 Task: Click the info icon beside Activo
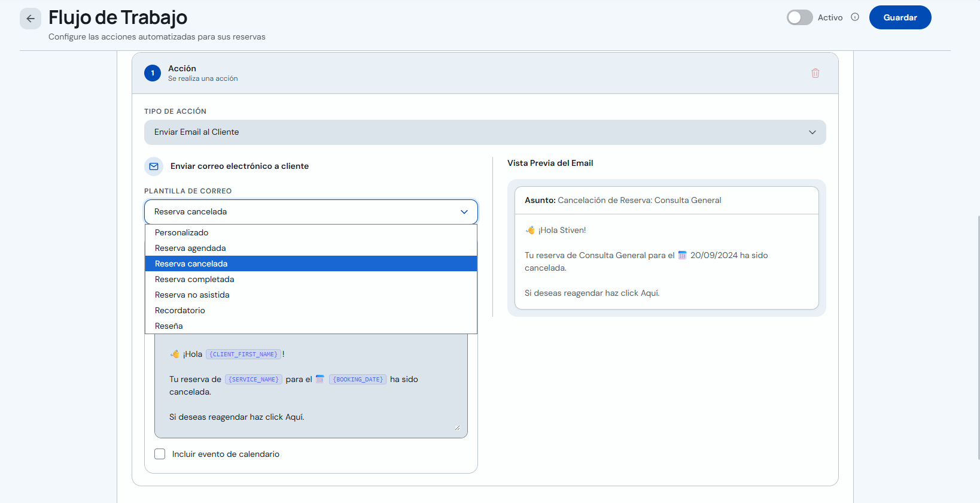855,17
